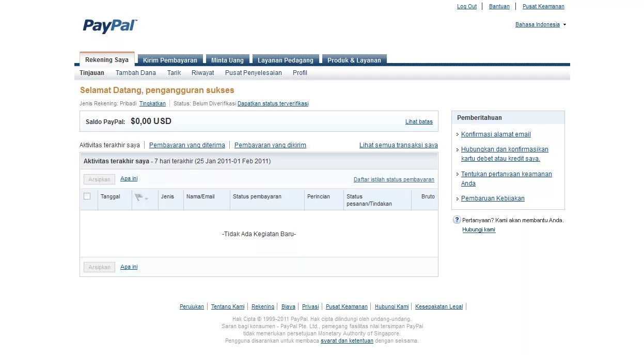Click the Hubungi kami link under Pertanyaan
Viewport: 644px width, 355px height.
pos(479,229)
